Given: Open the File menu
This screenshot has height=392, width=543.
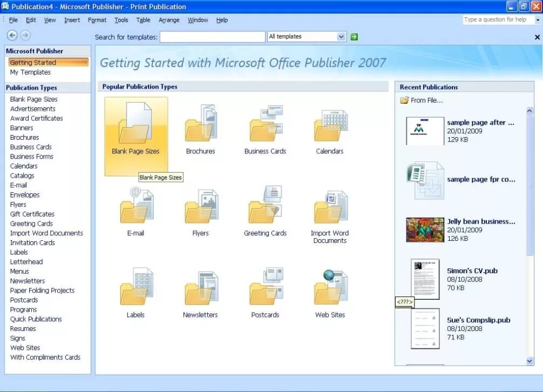Looking at the screenshot, I should pos(13,20).
